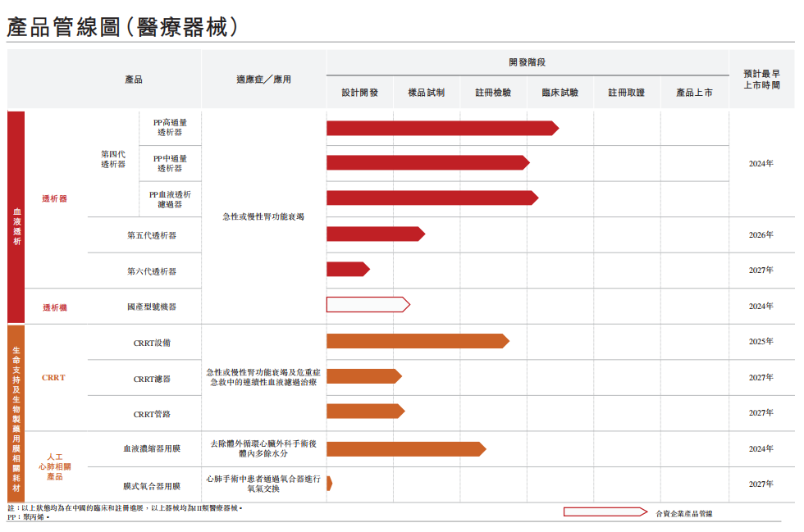Viewport: 804px width, 532px height.
Task: Select the PP高通量透析器 product cell
Action: pos(171,128)
